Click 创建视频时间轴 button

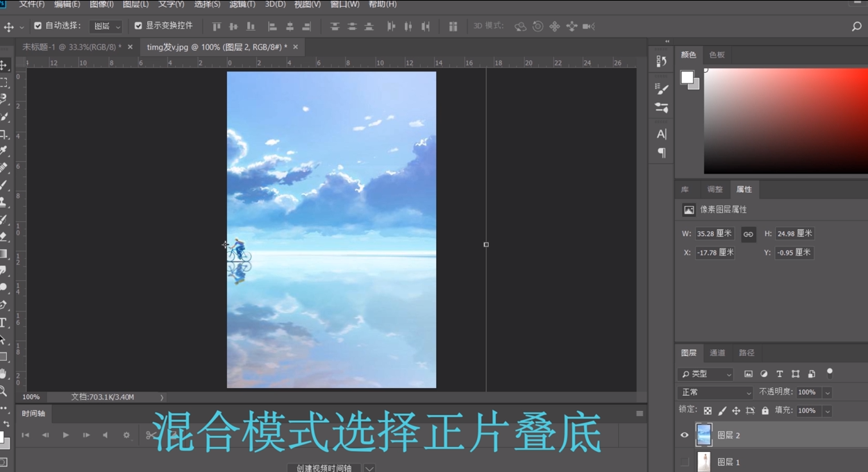[x=324, y=468]
